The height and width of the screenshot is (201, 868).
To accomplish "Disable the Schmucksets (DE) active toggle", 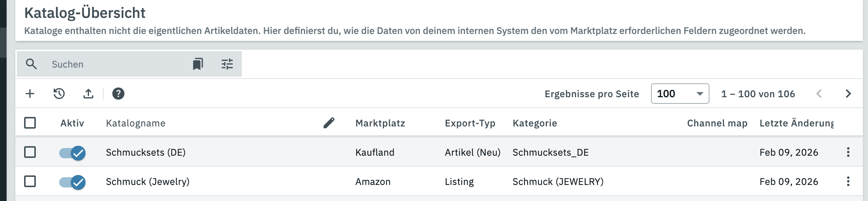I will pos(73,153).
